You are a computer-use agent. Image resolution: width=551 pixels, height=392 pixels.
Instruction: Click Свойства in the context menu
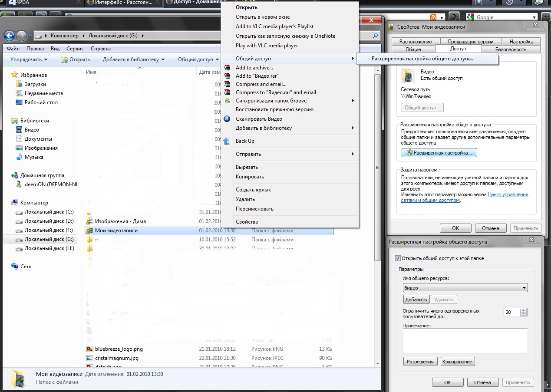click(x=247, y=222)
